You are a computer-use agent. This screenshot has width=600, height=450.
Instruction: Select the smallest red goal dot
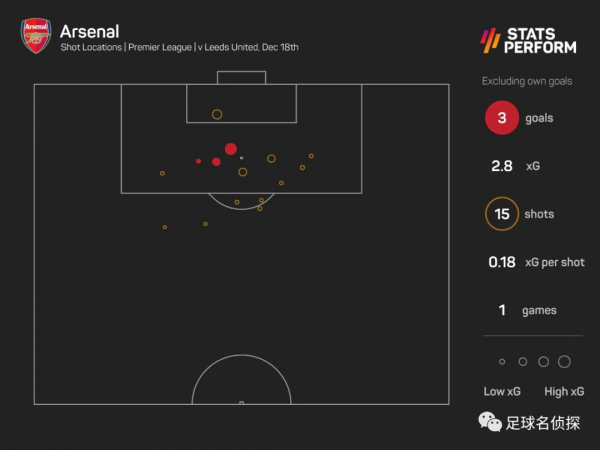[198, 161]
